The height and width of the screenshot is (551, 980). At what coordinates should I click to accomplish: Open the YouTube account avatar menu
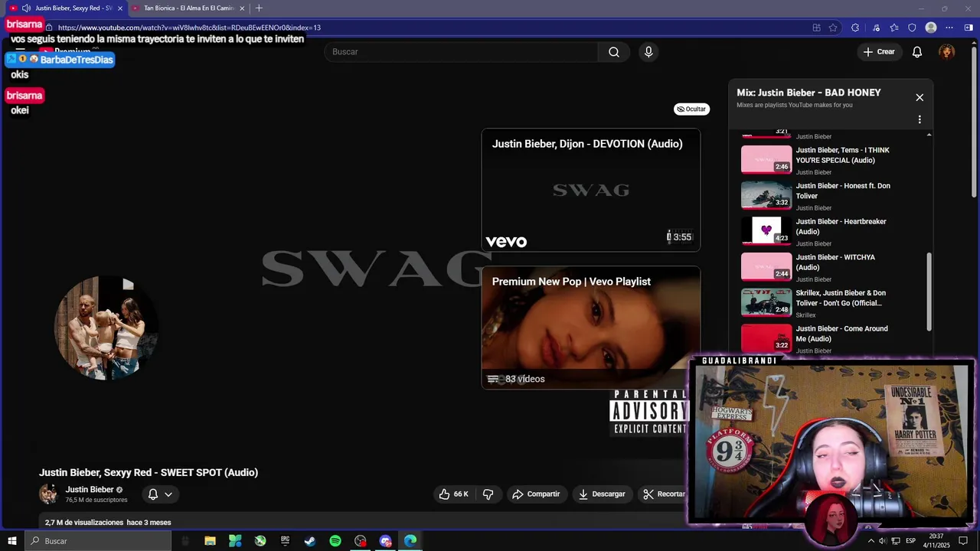point(947,52)
